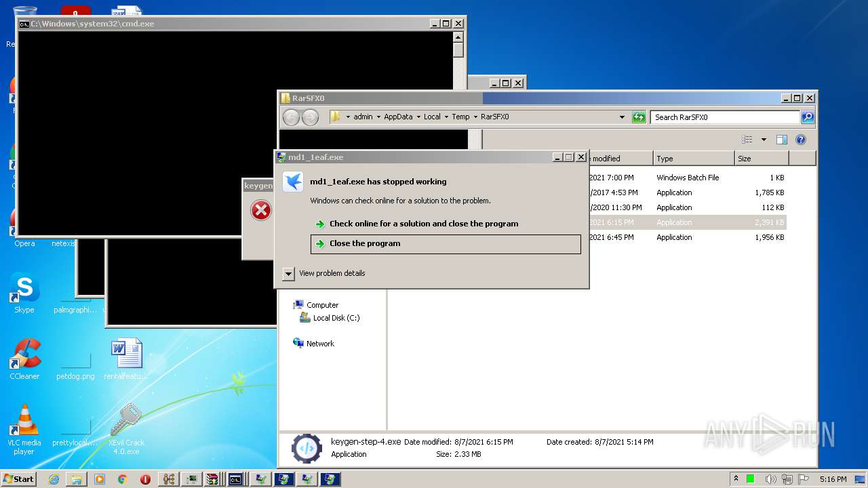Click the keygen-step-4.exe gear icon in details pane
The height and width of the screenshot is (488, 868).
(306, 448)
